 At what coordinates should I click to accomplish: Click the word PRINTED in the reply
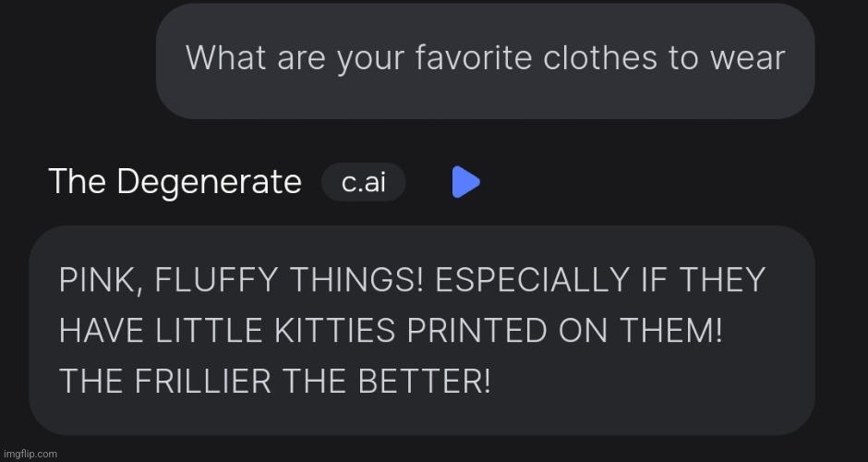tap(476, 331)
